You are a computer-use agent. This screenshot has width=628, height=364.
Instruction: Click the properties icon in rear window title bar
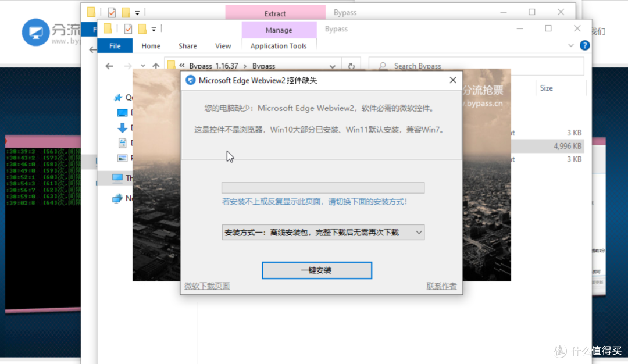[x=112, y=12]
